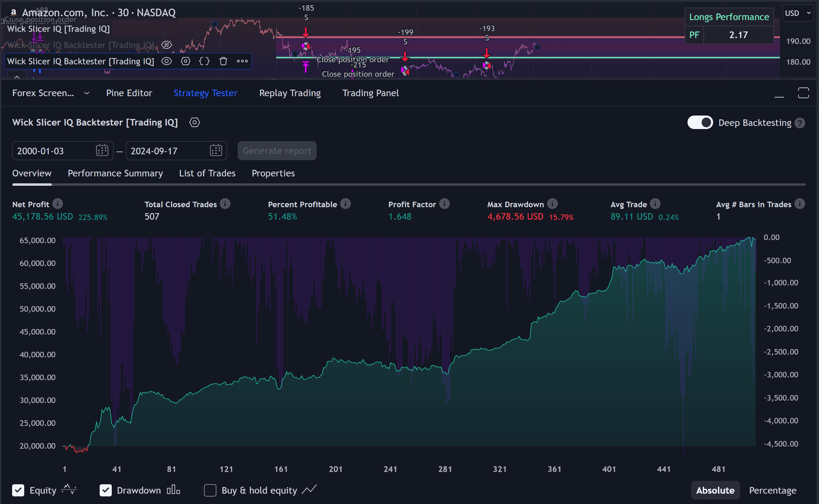This screenshot has height=504, width=819.
Task: Expand the Forex Screener dropdown arrow
Action: click(x=87, y=93)
